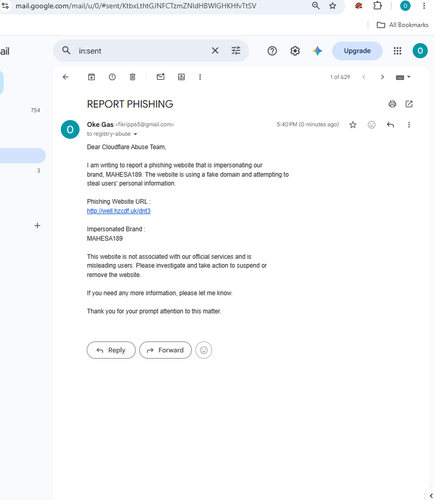Open the message's three-dot More menu
434x500 pixels.
coord(409,125)
